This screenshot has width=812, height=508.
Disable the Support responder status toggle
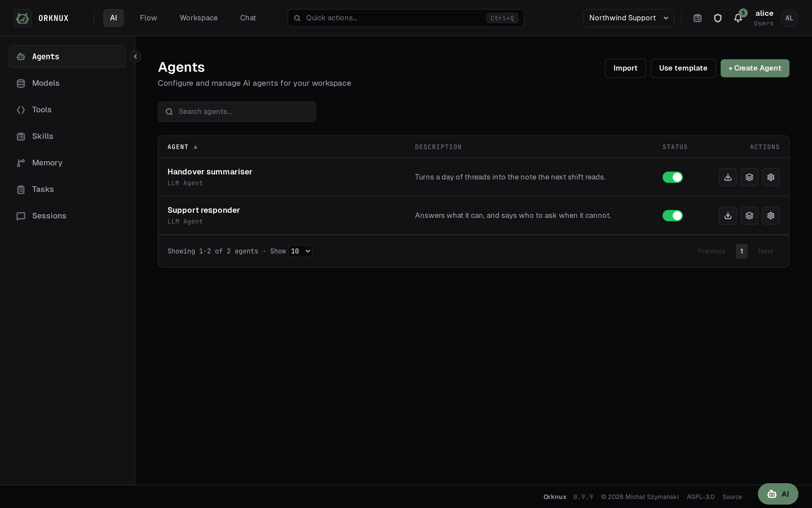[672, 215]
